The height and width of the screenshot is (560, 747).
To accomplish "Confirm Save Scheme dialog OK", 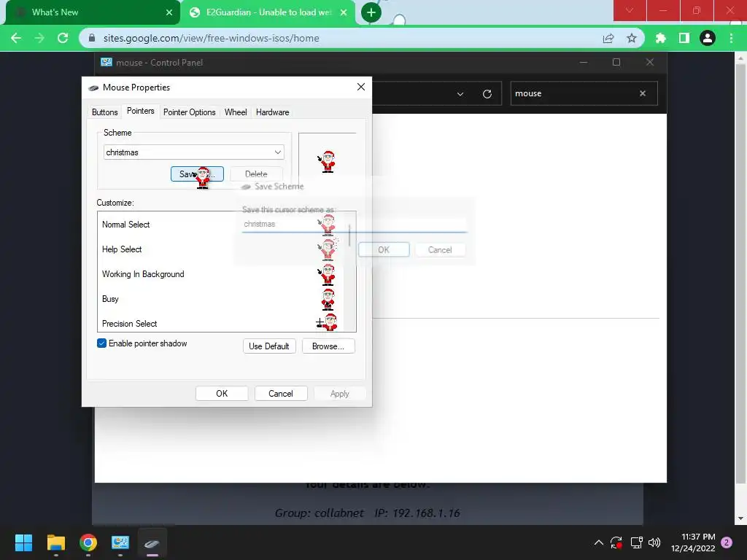I will pyautogui.click(x=384, y=249).
